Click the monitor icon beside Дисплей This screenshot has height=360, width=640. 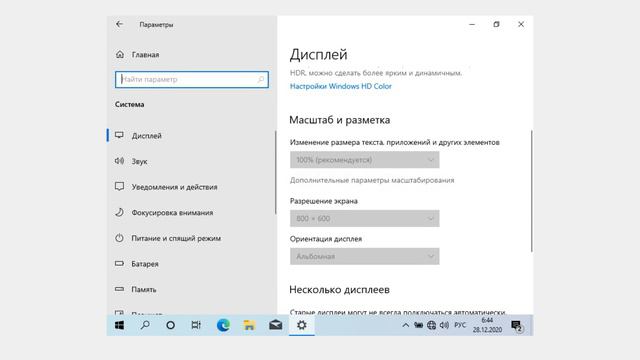119,135
